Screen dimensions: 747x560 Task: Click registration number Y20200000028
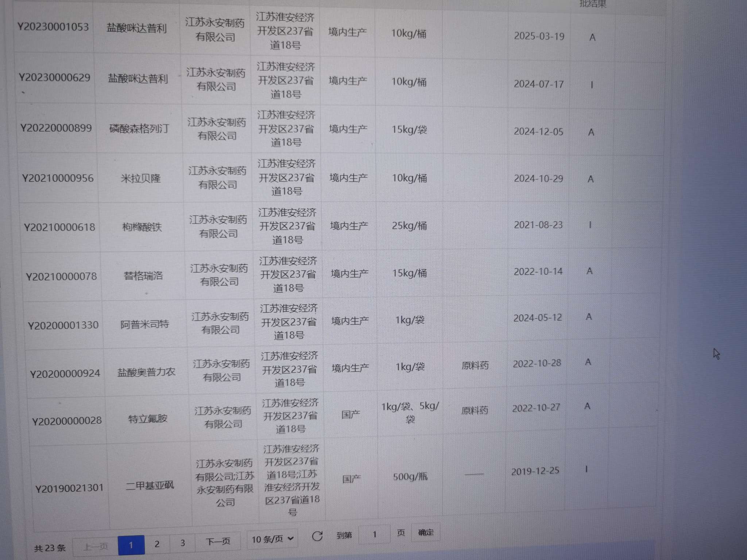point(67,421)
